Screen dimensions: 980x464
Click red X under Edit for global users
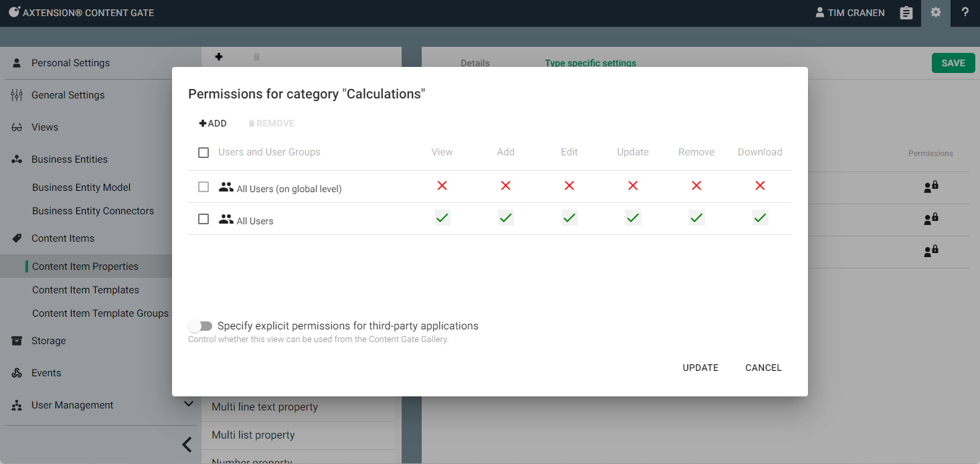coord(569,185)
